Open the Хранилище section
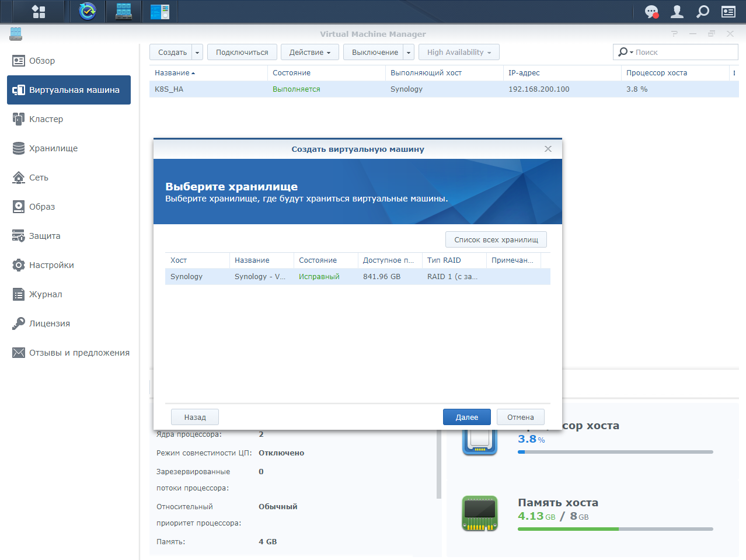This screenshot has width=746, height=560. pyautogui.click(x=69, y=148)
